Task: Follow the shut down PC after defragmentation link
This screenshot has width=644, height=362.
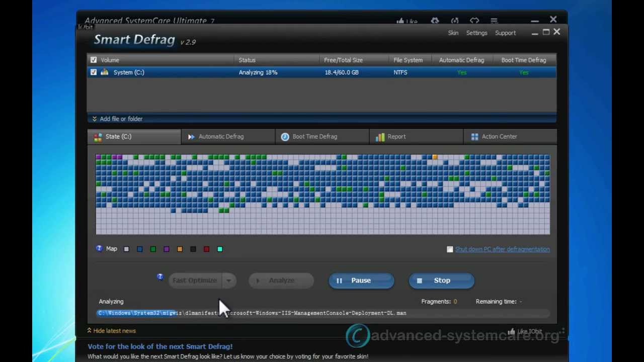Action: pyautogui.click(x=502, y=249)
